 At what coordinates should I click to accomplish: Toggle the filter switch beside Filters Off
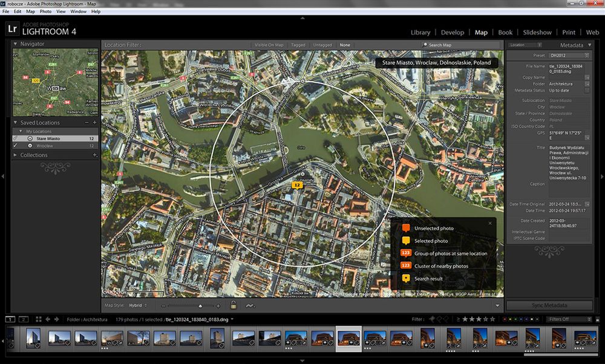pos(597,319)
